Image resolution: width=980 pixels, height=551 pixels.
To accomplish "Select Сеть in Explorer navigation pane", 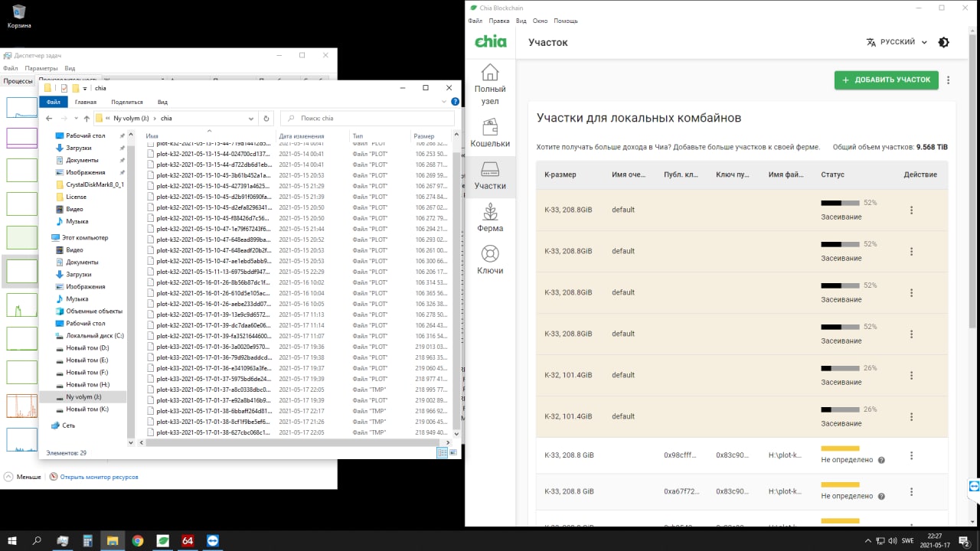I will (x=68, y=425).
